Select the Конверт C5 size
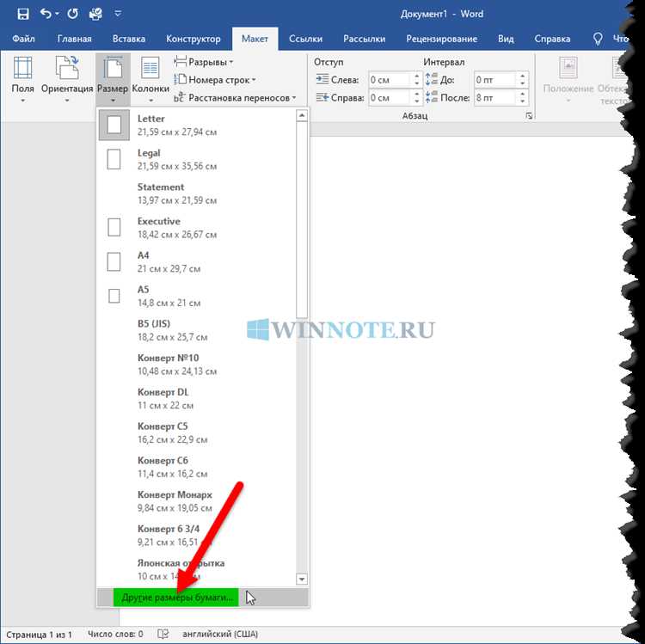 197,432
